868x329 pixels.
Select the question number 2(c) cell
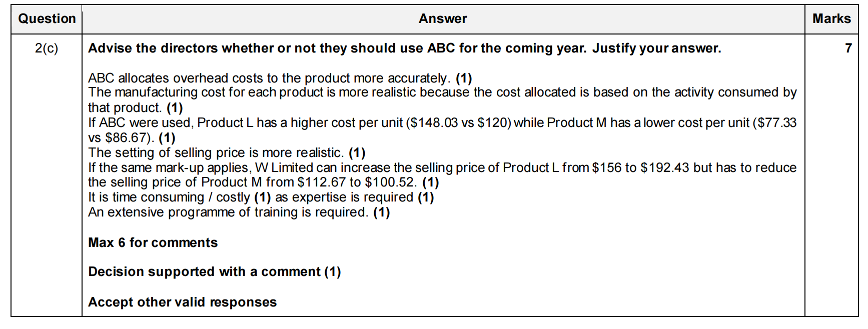(47, 48)
